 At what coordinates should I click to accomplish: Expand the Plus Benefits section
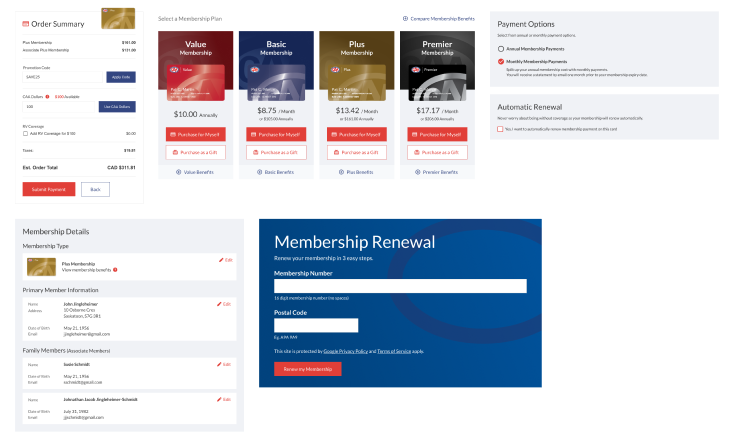pyautogui.click(x=356, y=172)
